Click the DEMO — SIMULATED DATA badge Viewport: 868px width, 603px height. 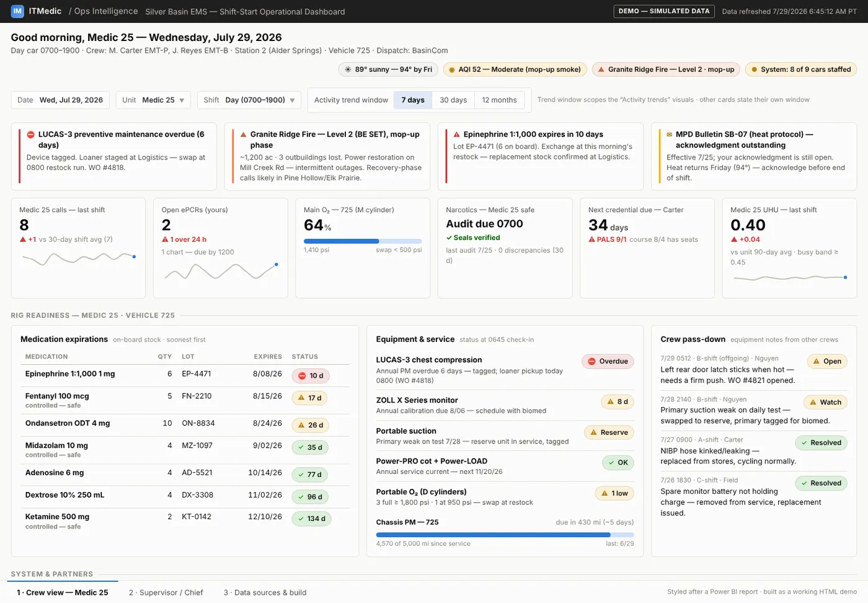click(x=664, y=11)
